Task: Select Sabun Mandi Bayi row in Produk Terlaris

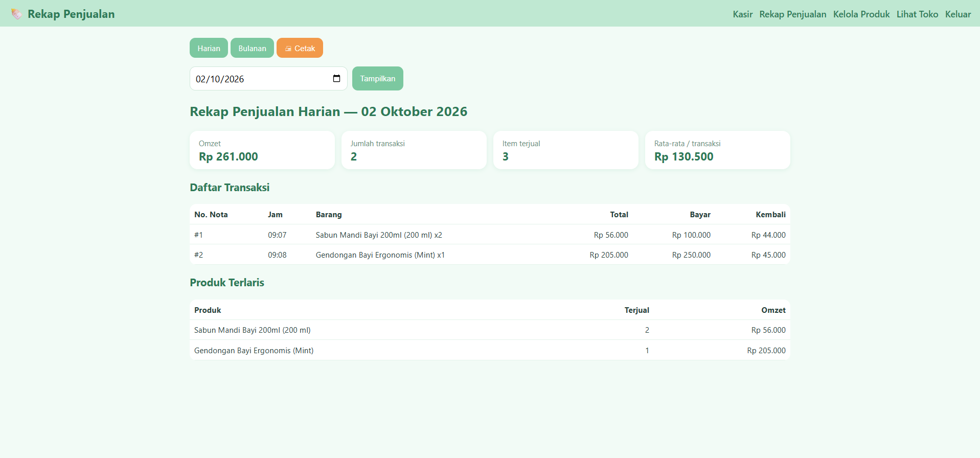Action: coord(490,330)
